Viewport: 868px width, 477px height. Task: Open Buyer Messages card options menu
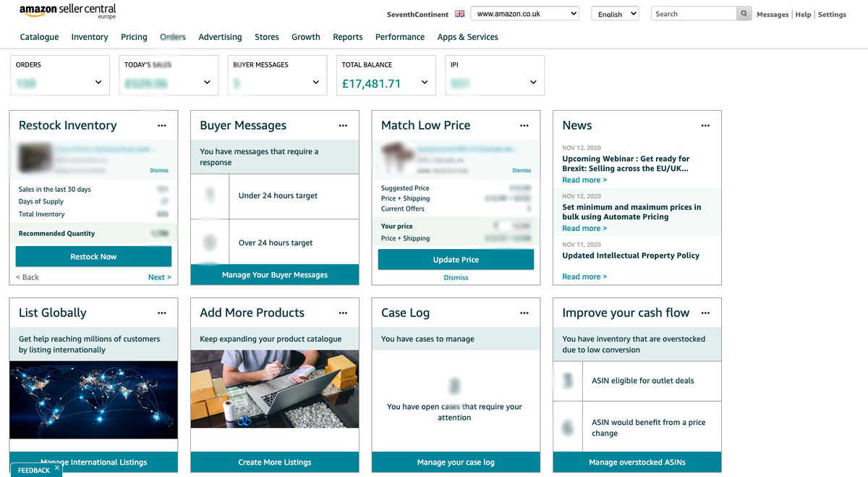pyautogui.click(x=343, y=125)
